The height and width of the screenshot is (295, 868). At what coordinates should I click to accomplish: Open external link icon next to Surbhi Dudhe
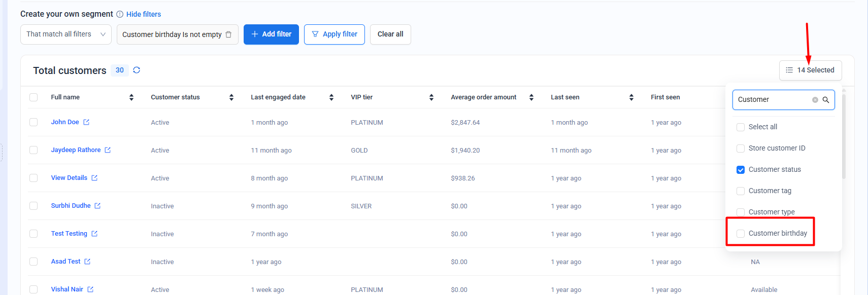97,206
